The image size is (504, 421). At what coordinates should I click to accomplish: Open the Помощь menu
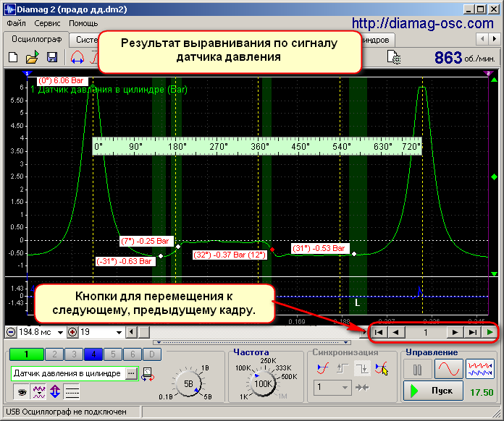(x=83, y=23)
